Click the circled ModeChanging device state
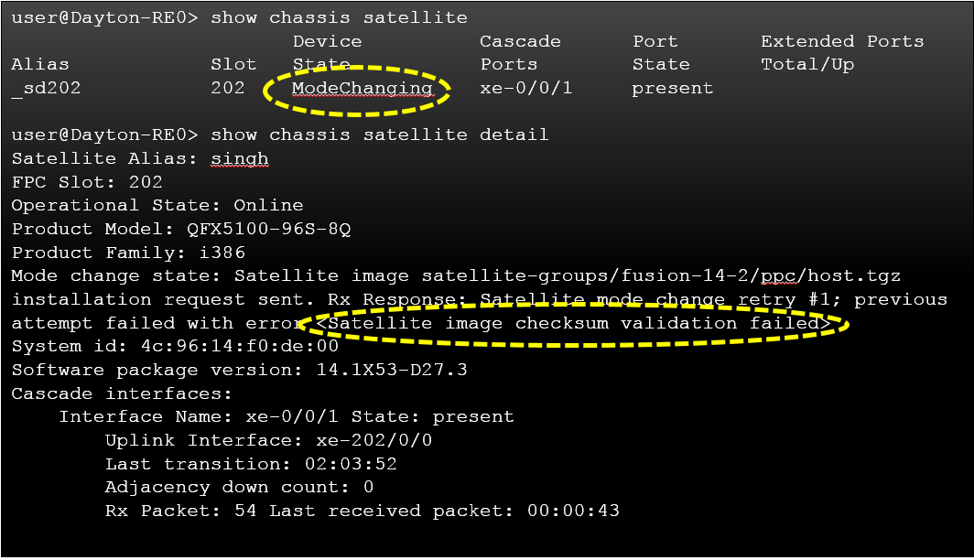The height and width of the screenshot is (560, 974). 363,89
